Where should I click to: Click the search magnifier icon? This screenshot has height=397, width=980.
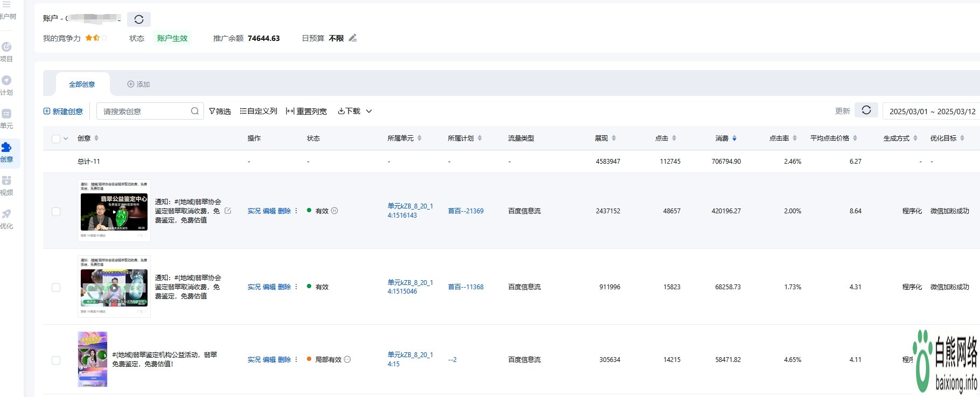click(194, 111)
